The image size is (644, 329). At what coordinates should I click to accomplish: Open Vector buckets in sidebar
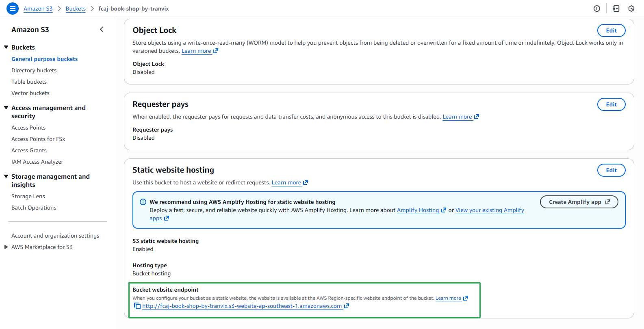click(30, 93)
